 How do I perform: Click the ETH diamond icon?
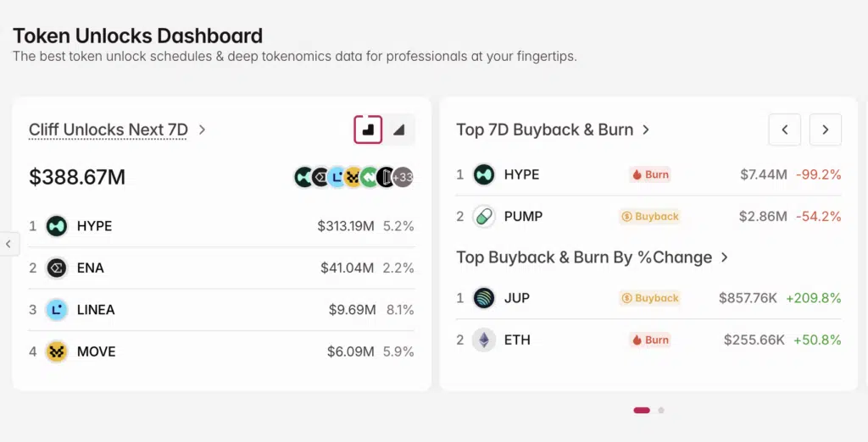(x=484, y=340)
